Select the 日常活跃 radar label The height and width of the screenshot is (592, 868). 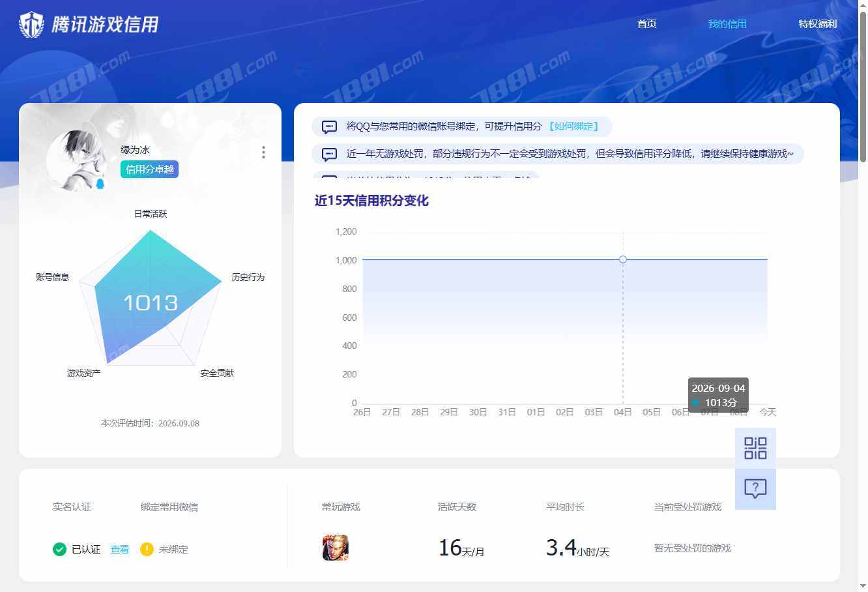pyautogui.click(x=151, y=214)
